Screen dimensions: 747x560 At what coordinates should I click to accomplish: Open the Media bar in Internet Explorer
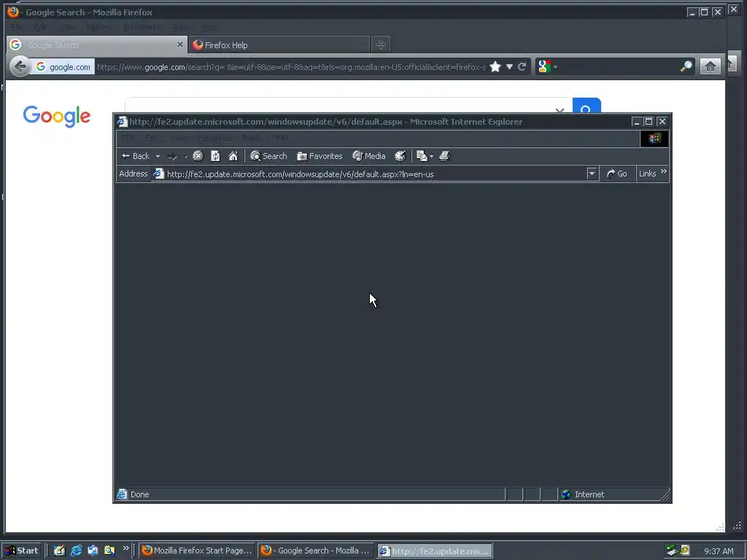pyautogui.click(x=368, y=156)
